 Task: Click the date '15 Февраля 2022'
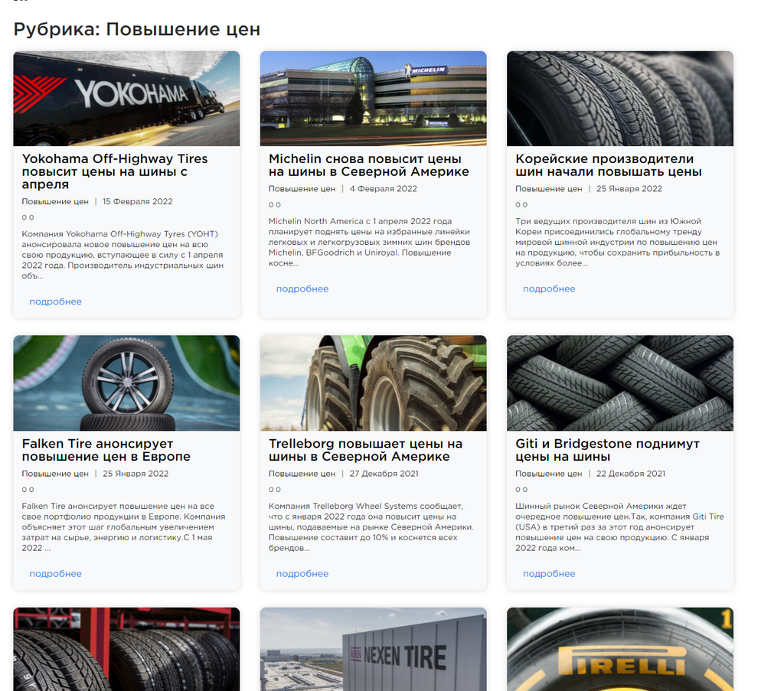point(138,201)
